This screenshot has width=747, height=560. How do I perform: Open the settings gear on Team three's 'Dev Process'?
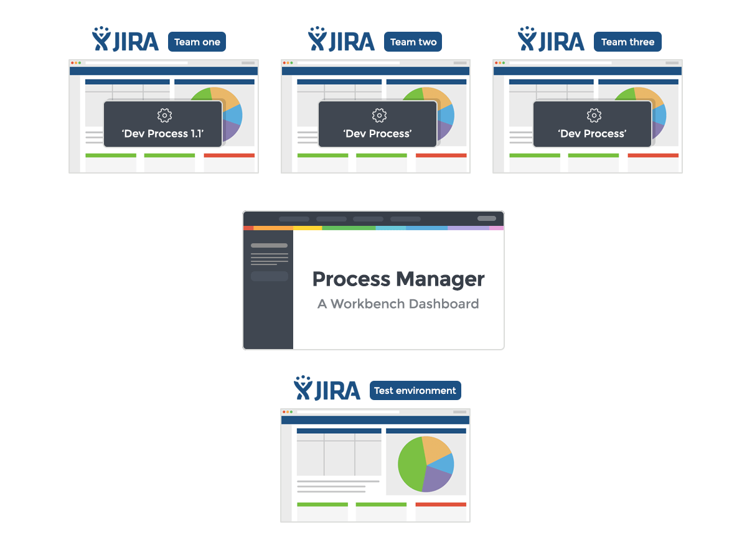coord(593,115)
